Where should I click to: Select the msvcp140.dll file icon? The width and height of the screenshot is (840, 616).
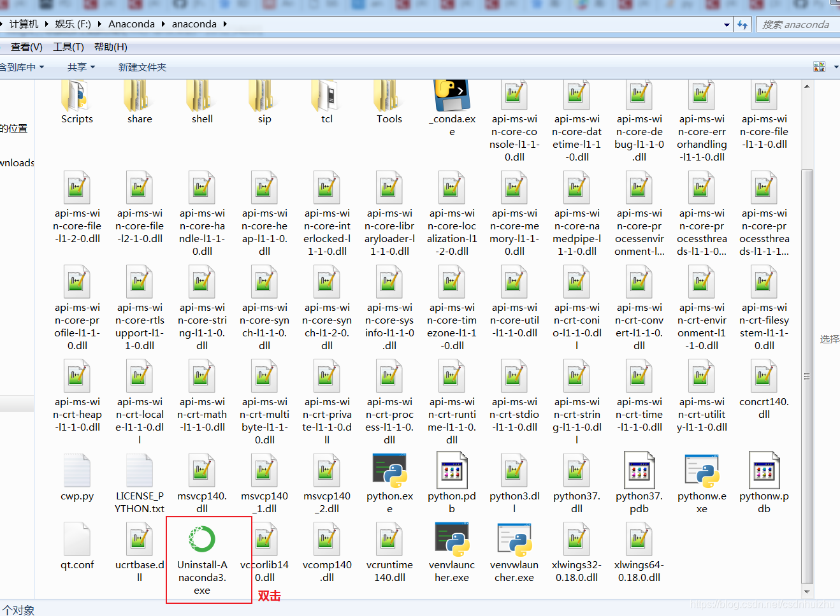click(202, 470)
